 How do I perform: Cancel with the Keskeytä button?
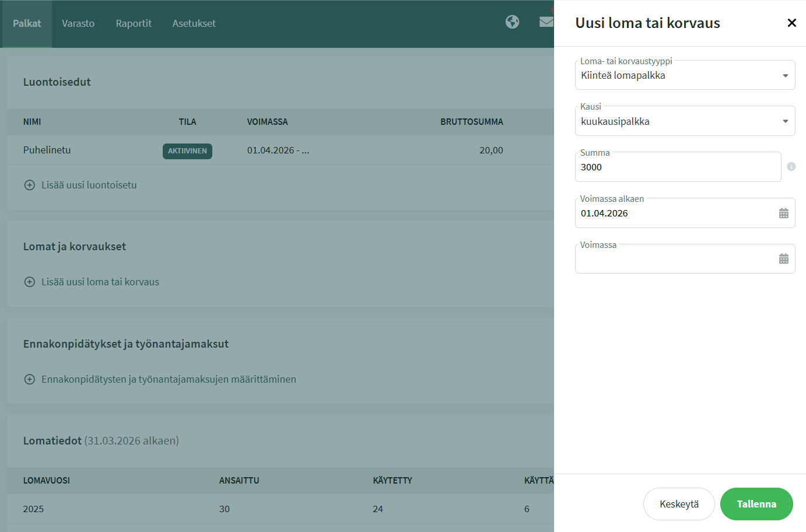679,504
